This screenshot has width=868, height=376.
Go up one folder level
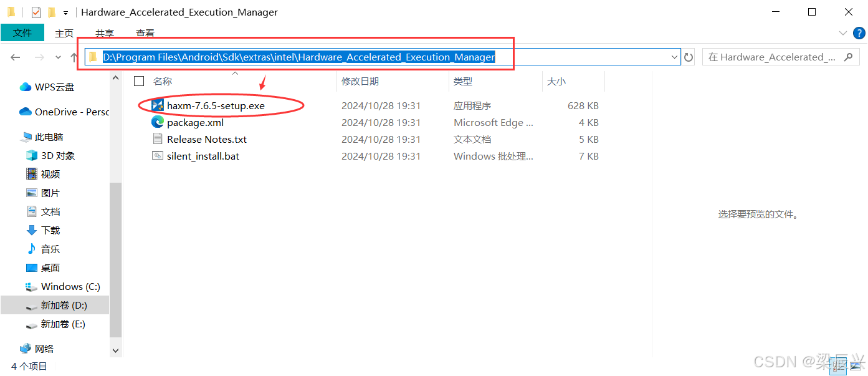point(74,57)
